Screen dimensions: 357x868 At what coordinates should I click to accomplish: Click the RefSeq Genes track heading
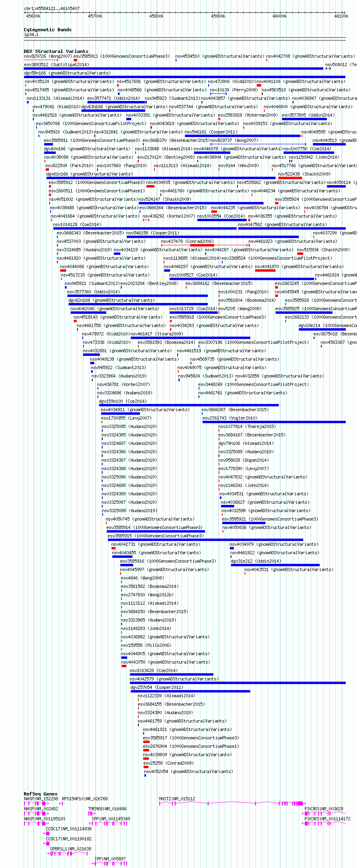pos(41,793)
